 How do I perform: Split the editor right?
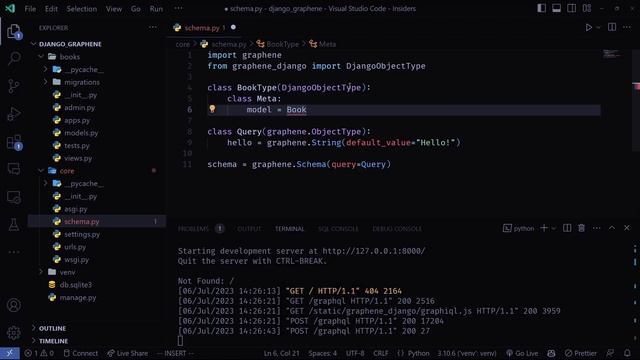point(612,27)
